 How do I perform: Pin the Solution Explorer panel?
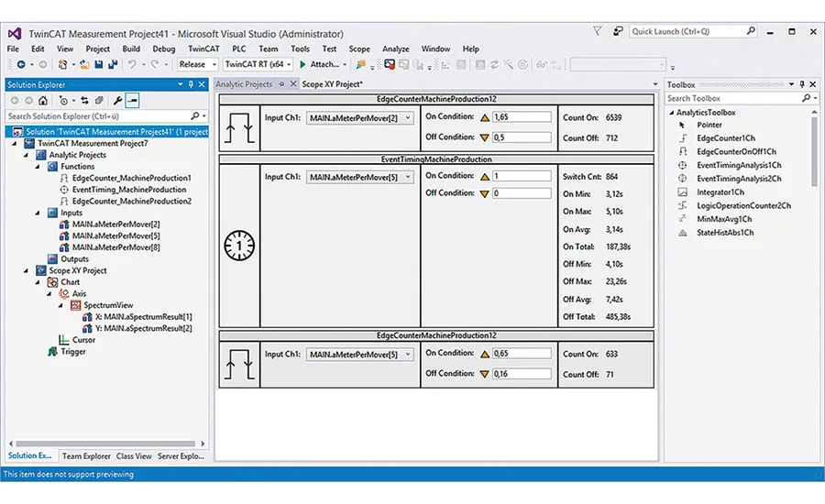pyautogui.click(x=191, y=84)
